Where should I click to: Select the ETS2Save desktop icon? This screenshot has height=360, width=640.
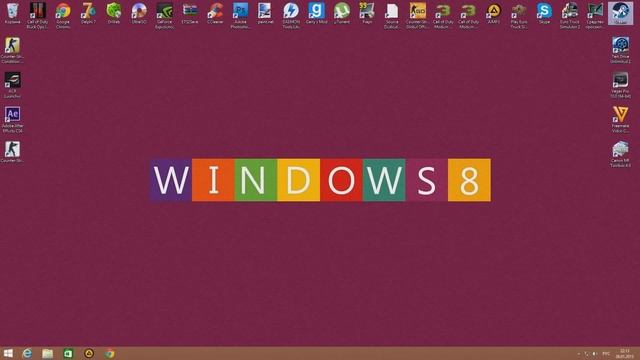coord(190,13)
